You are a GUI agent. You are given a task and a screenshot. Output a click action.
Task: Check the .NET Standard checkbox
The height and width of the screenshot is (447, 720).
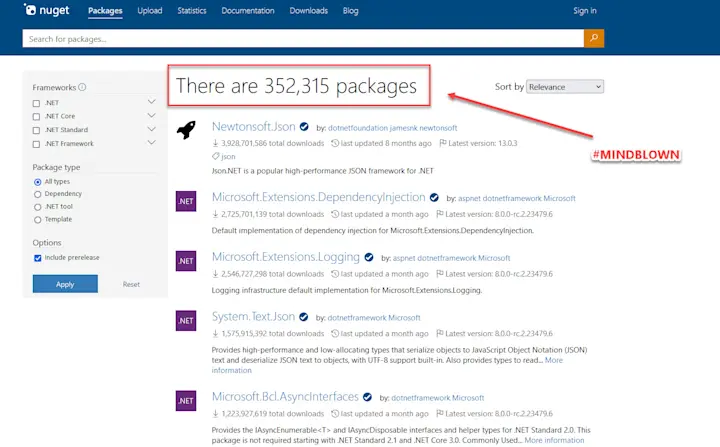tap(36, 130)
